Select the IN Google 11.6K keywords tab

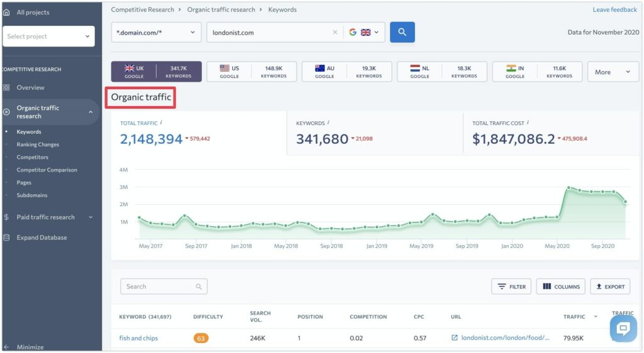[537, 72]
